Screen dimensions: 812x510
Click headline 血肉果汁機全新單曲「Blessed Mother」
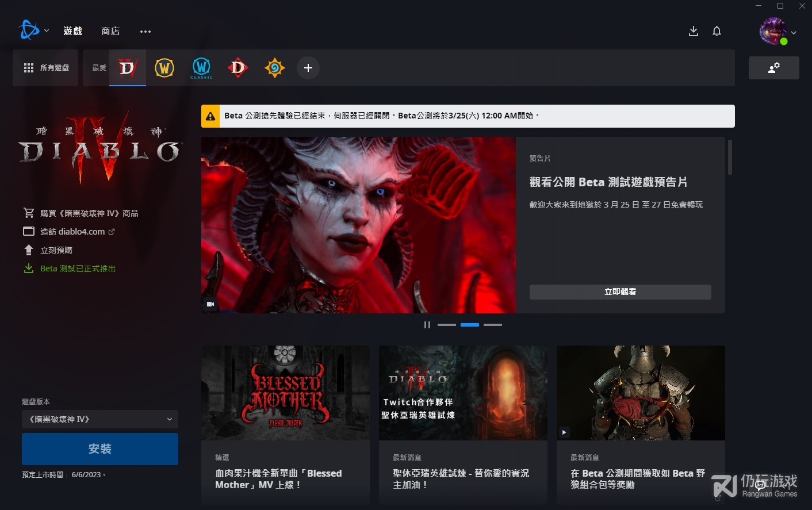pyautogui.click(x=278, y=479)
